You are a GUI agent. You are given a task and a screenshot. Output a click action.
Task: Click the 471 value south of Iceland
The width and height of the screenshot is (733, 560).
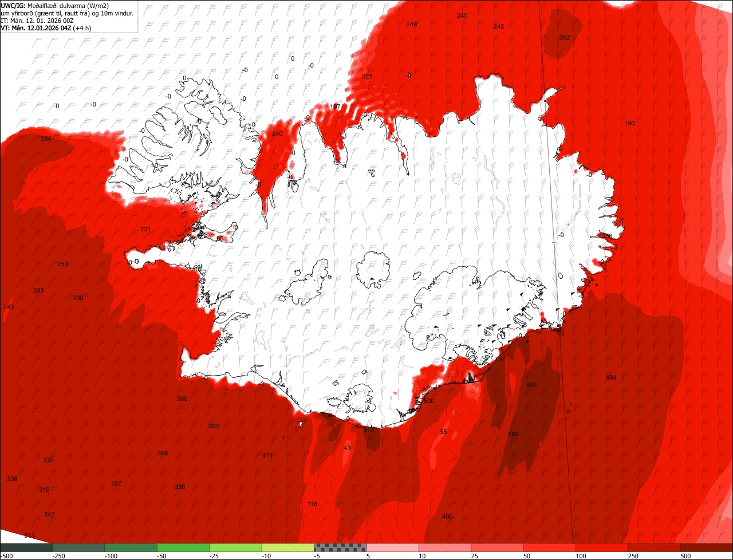click(267, 455)
